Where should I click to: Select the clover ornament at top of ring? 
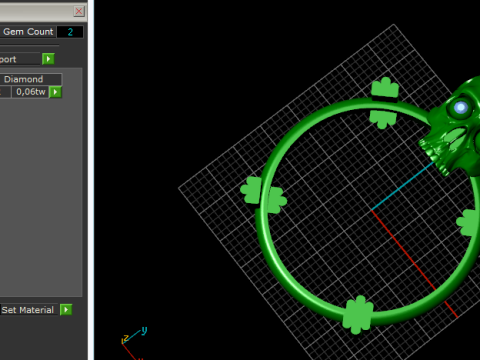click(x=384, y=103)
